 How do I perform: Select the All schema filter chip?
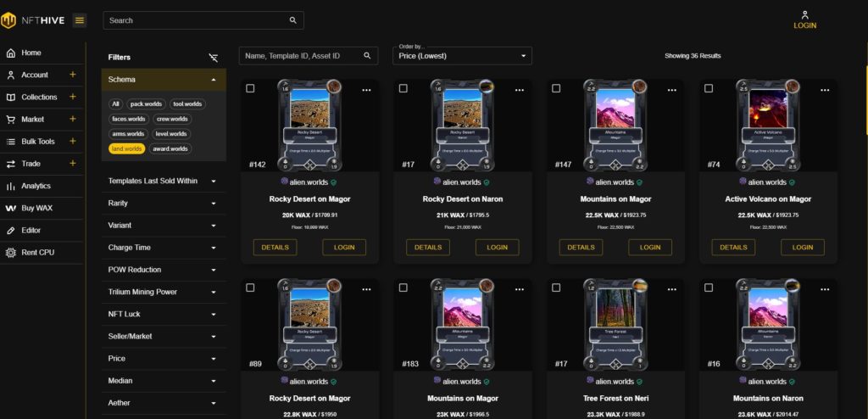(115, 104)
